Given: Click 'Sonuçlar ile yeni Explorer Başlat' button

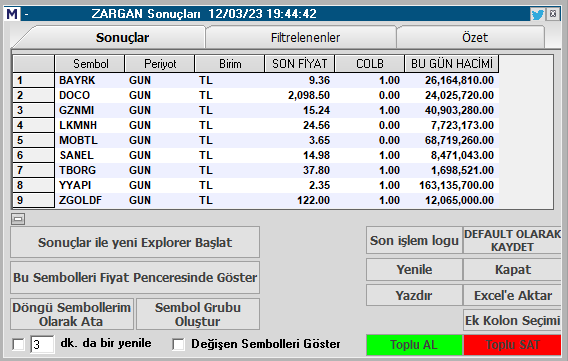Looking at the screenshot, I should pyautogui.click(x=135, y=242).
